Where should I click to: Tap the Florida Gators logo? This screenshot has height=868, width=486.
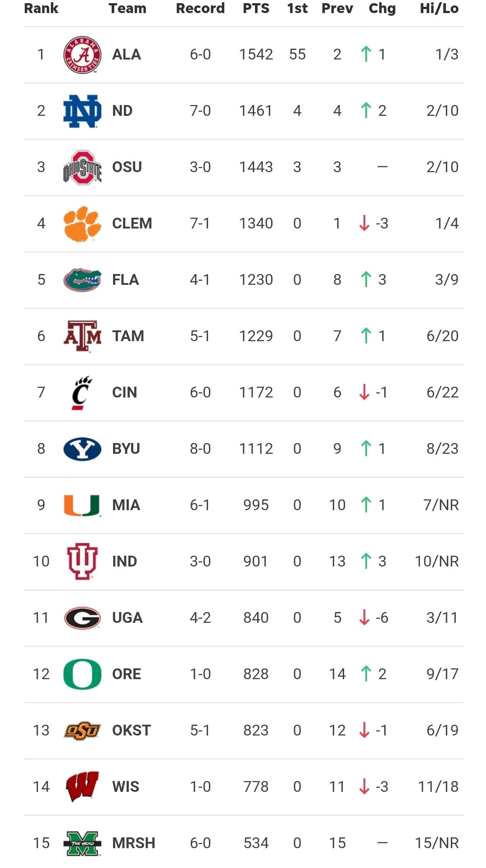point(82,280)
